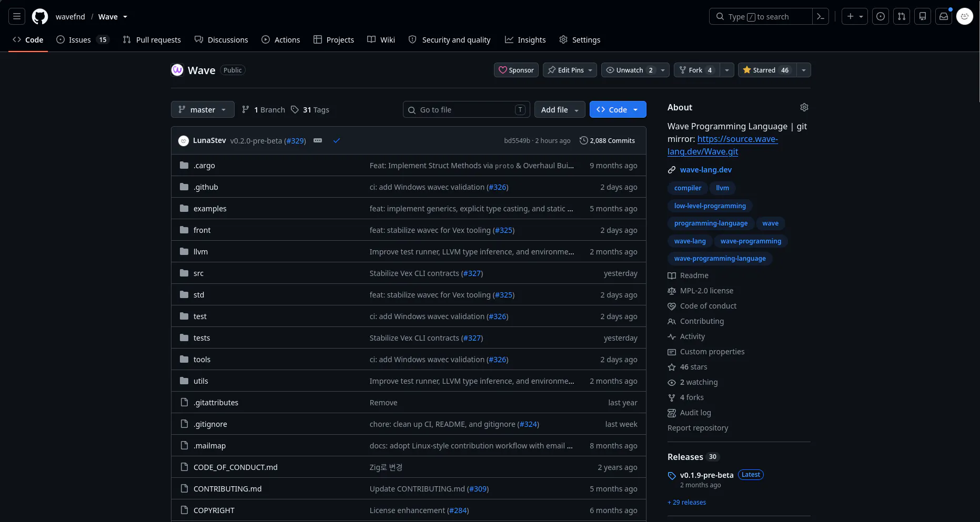
Task: Open the user avatar menu
Action: (965, 17)
